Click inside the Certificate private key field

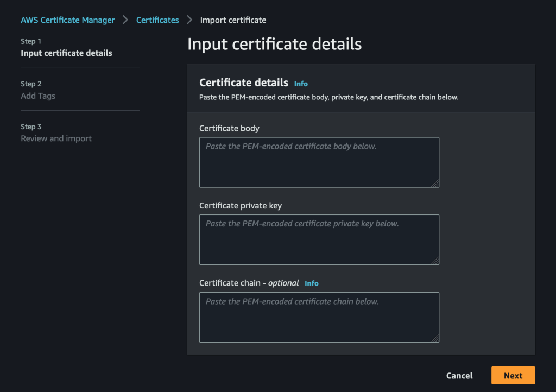click(x=319, y=239)
